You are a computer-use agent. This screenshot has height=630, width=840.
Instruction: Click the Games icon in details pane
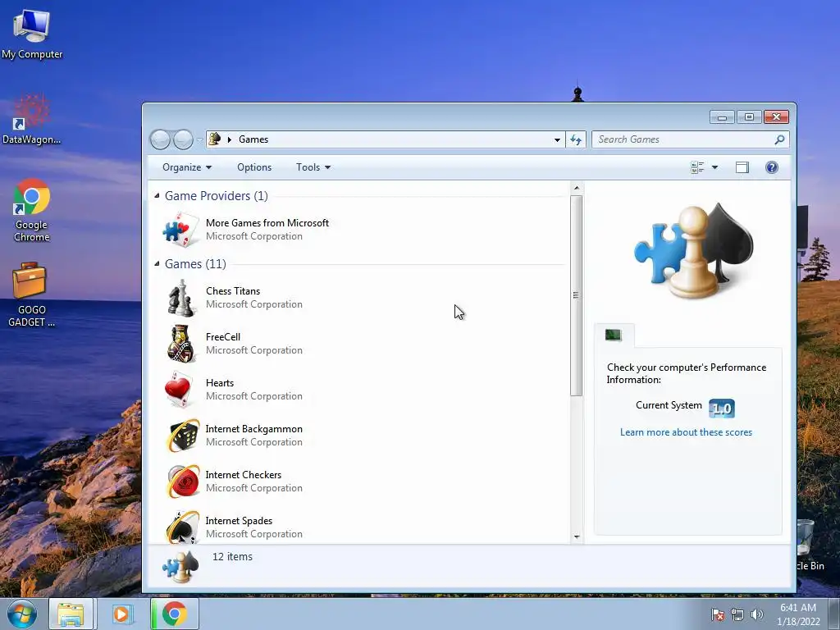point(180,567)
